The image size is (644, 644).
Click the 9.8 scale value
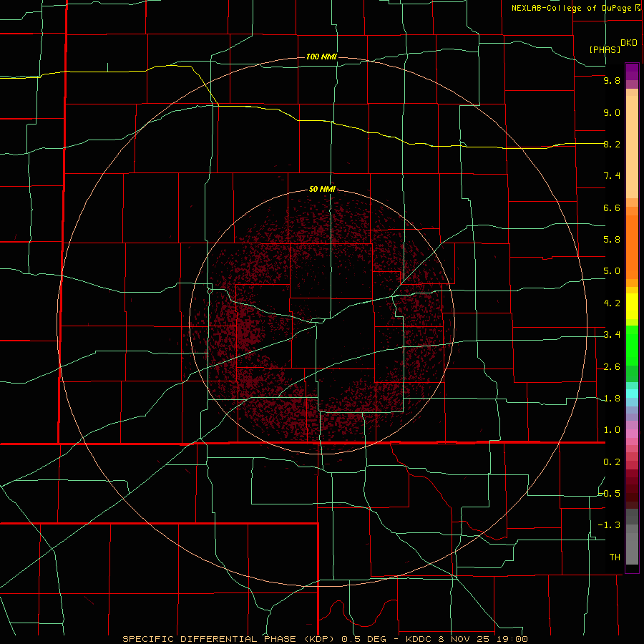612,80
